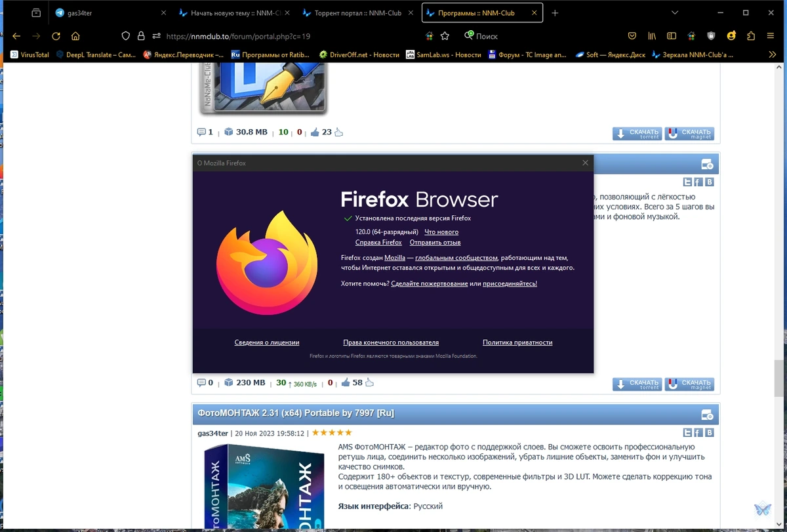Bookmark this page with the star

(x=445, y=36)
